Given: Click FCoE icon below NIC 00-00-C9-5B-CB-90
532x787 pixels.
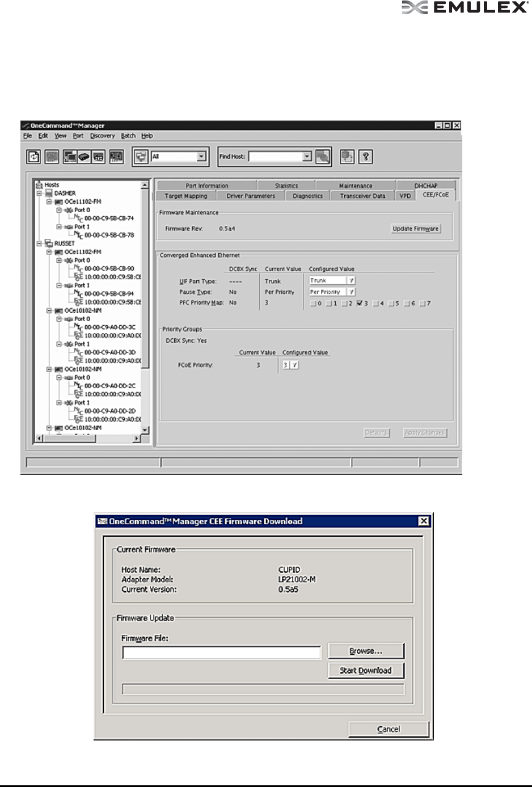Looking at the screenshot, I should coord(79,277).
